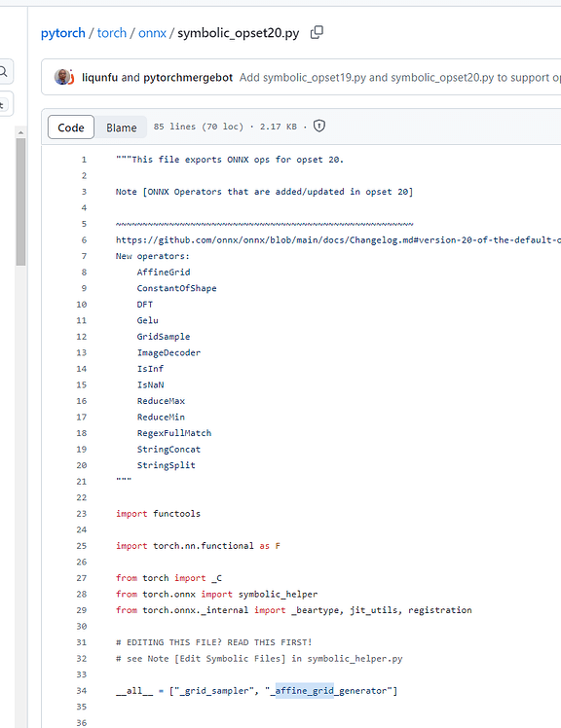The width and height of the screenshot is (561, 728).
Task: Click line number 6 with Changelog URL
Action: tap(84, 240)
